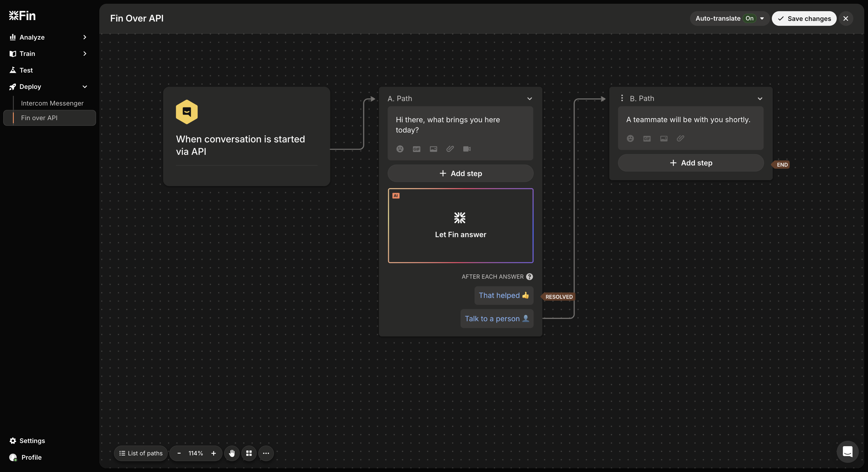Add step in Path A
The height and width of the screenshot is (472, 868).
coord(461,173)
